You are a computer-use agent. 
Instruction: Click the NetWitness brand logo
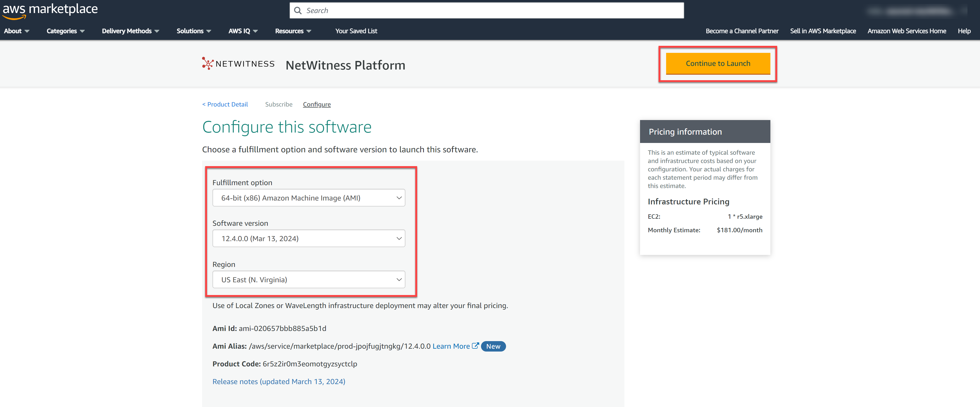click(238, 64)
